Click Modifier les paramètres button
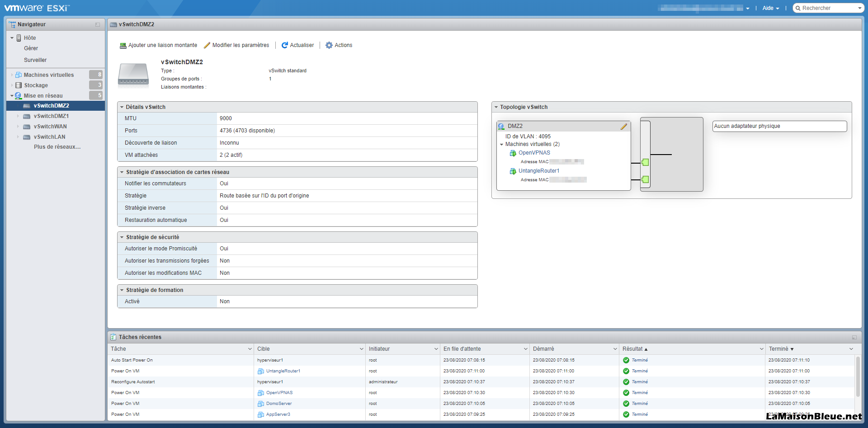This screenshot has height=428, width=868. (236, 45)
